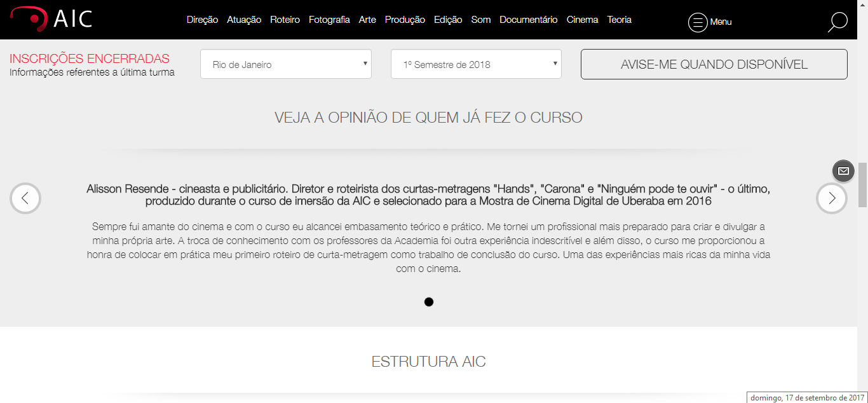Open the Documentário menu item
868x403 pixels.
coord(529,20)
